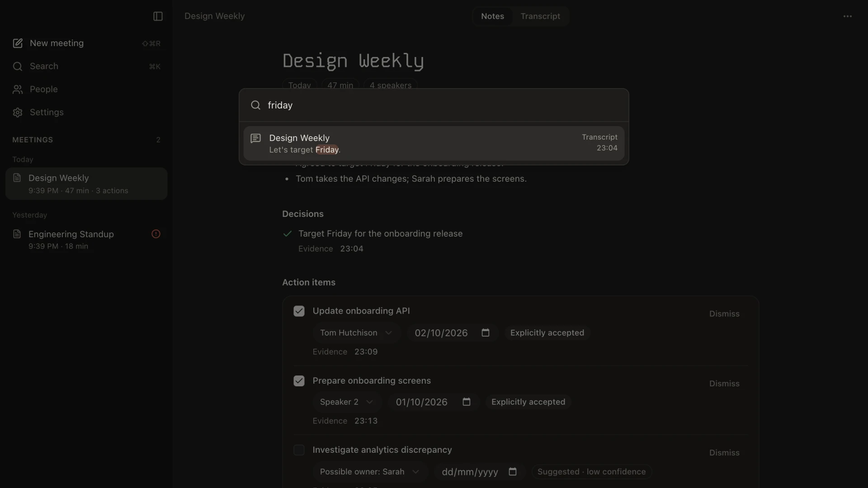Open the Tom Hutchison owner dropdown

coord(356,333)
